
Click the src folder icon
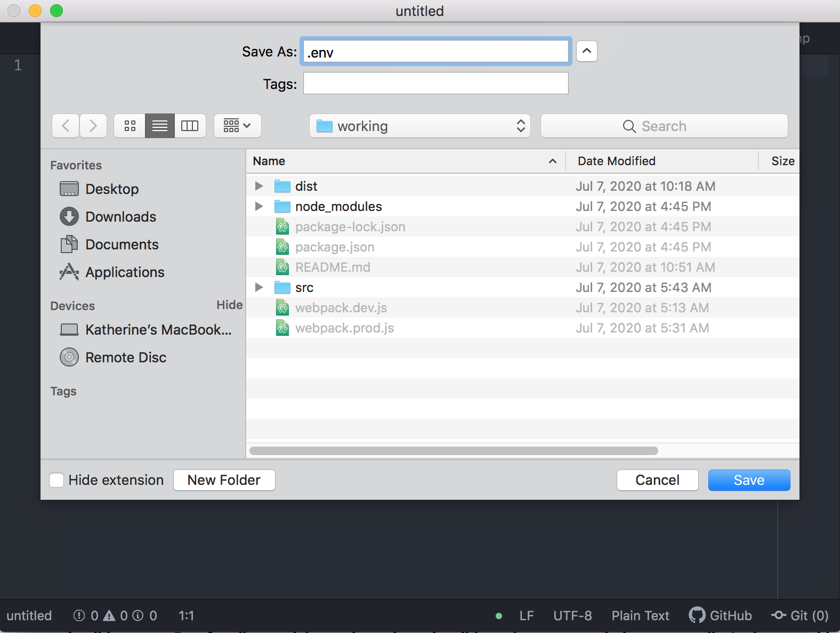coord(282,287)
